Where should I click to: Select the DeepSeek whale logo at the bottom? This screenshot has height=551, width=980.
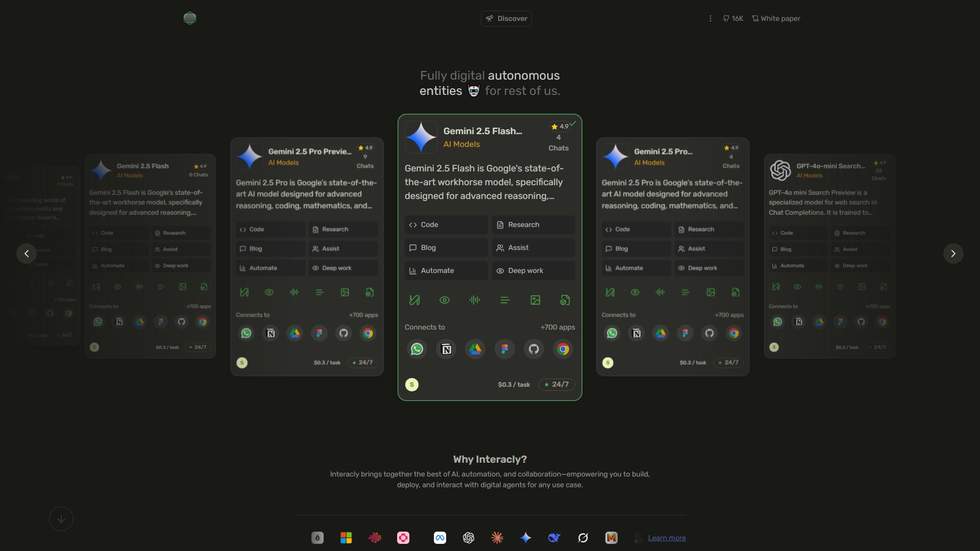pos(554,537)
